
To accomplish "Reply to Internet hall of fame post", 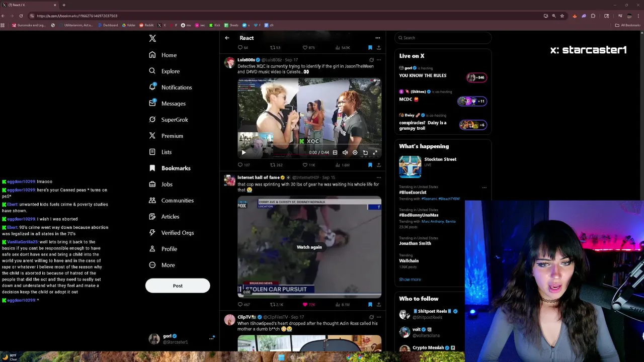I will tap(244, 305).
